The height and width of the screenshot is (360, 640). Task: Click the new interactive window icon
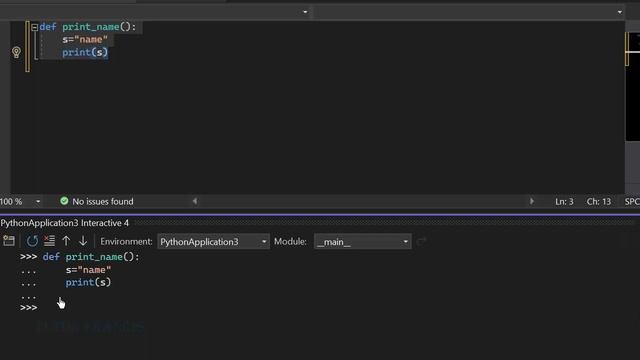pyautogui.click(x=9, y=241)
